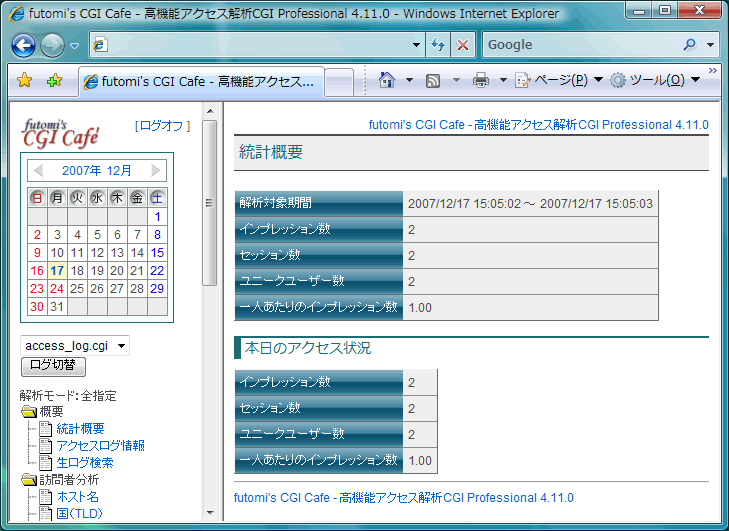Viewport: 729px width, 531px height.
Task: Select December 31 in the calendar
Action: pos(57,307)
